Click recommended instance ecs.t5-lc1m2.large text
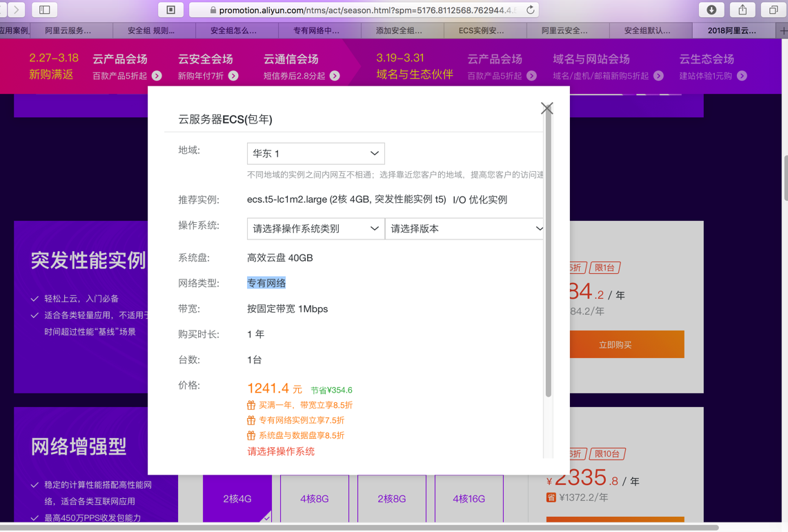Viewport: 788px width, 532px height. tap(347, 199)
